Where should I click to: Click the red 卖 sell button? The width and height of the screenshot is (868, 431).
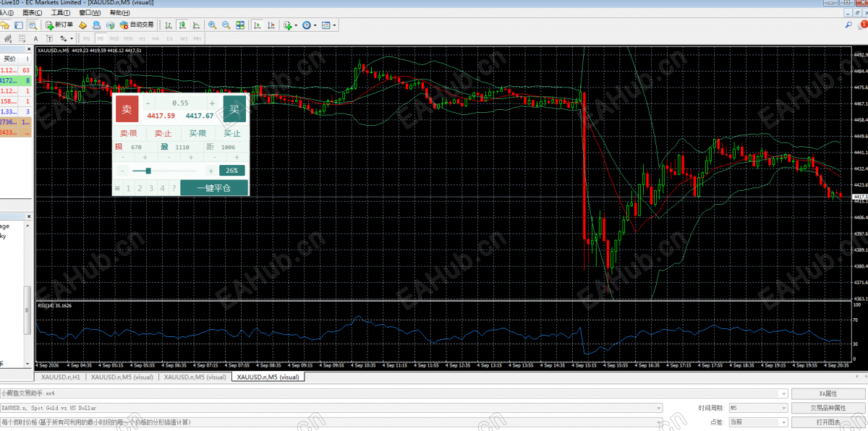tap(127, 109)
